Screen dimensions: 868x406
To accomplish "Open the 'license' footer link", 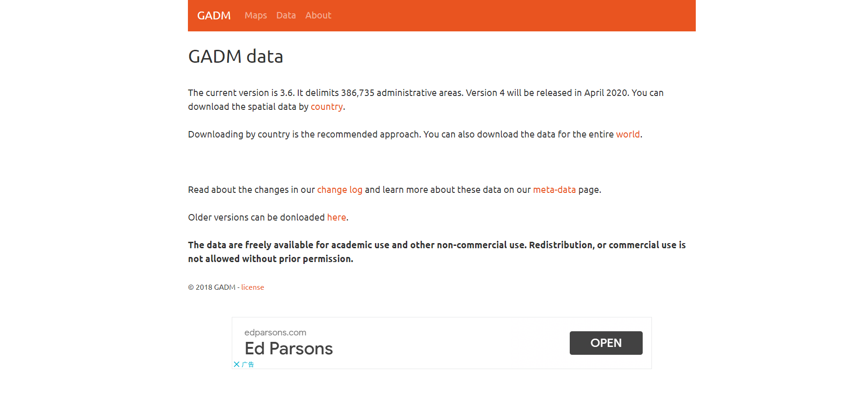I will click(x=253, y=287).
